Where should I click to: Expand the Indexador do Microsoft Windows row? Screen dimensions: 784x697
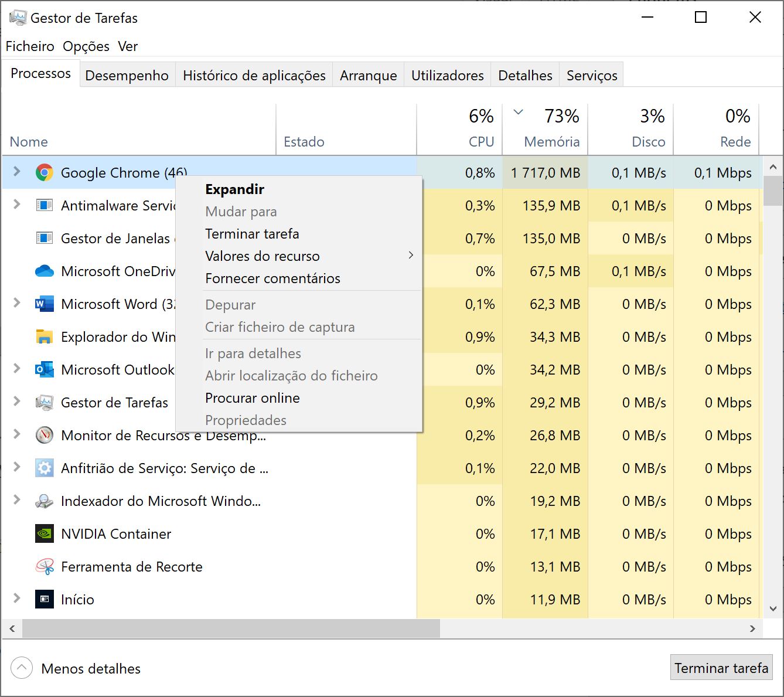[17, 500]
